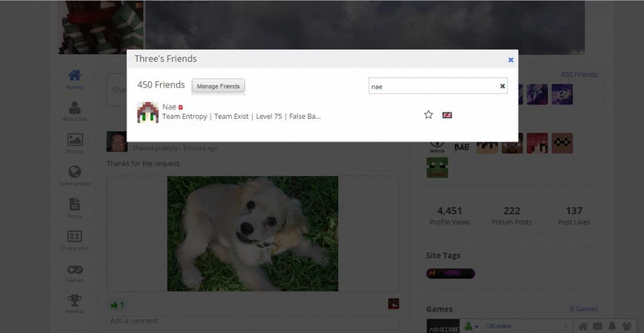The height and width of the screenshot is (333, 644).
Task: Click the Manage Friends button
Action: 218,86
